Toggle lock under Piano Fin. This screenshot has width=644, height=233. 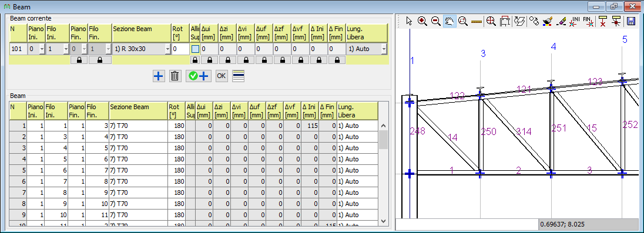coord(79,60)
